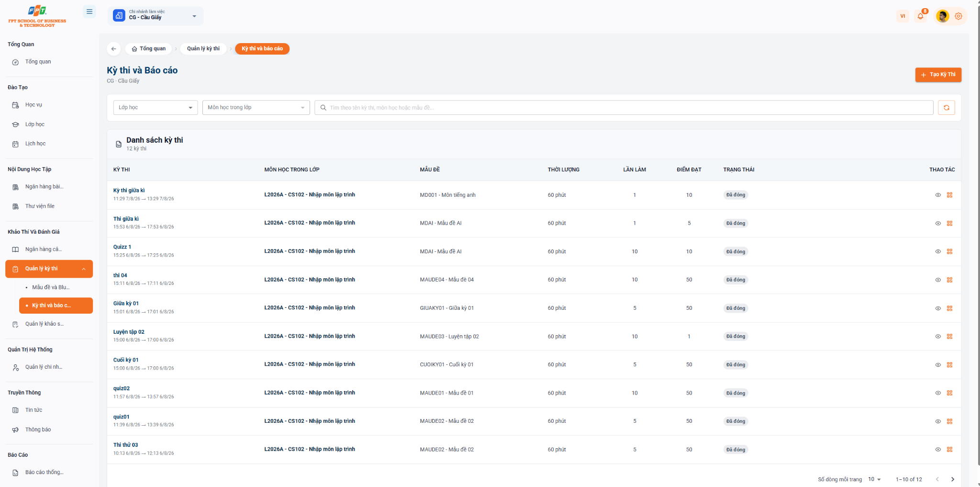Open Lịch học in the sidebar
This screenshot has width=980, height=487.
(49, 144)
